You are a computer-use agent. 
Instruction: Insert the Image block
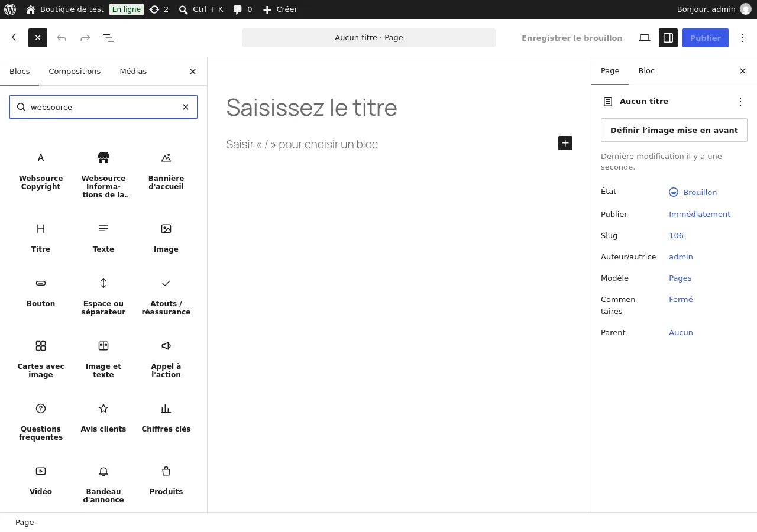tap(166, 238)
